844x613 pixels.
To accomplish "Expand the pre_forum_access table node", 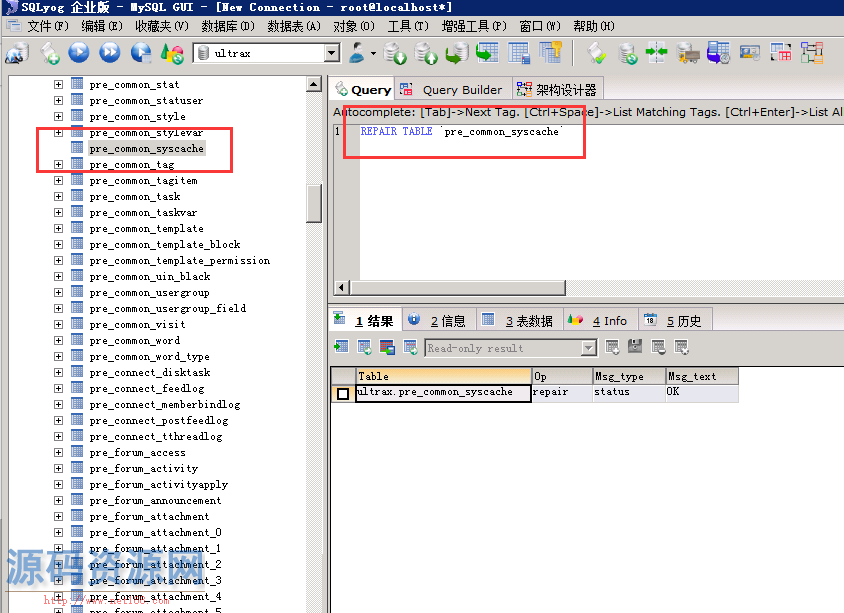I will point(58,452).
